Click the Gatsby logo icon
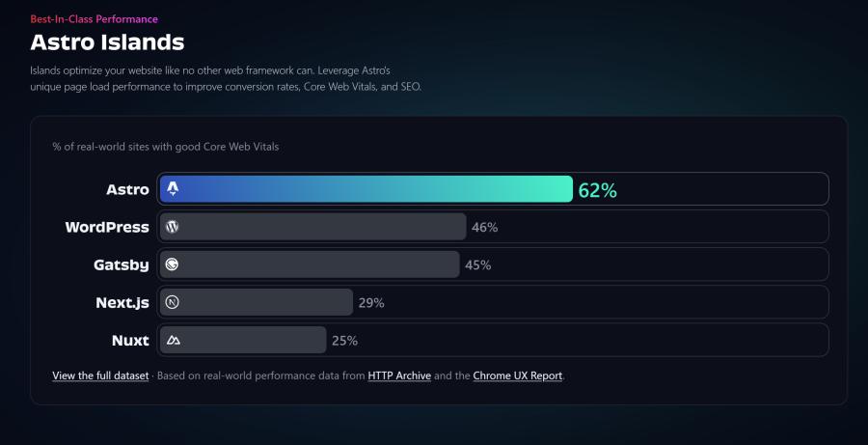The width and height of the screenshot is (868, 445). (173, 264)
